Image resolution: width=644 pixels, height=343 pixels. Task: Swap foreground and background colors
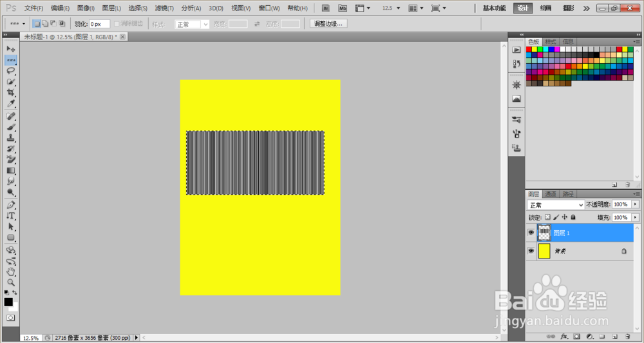(15, 293)
